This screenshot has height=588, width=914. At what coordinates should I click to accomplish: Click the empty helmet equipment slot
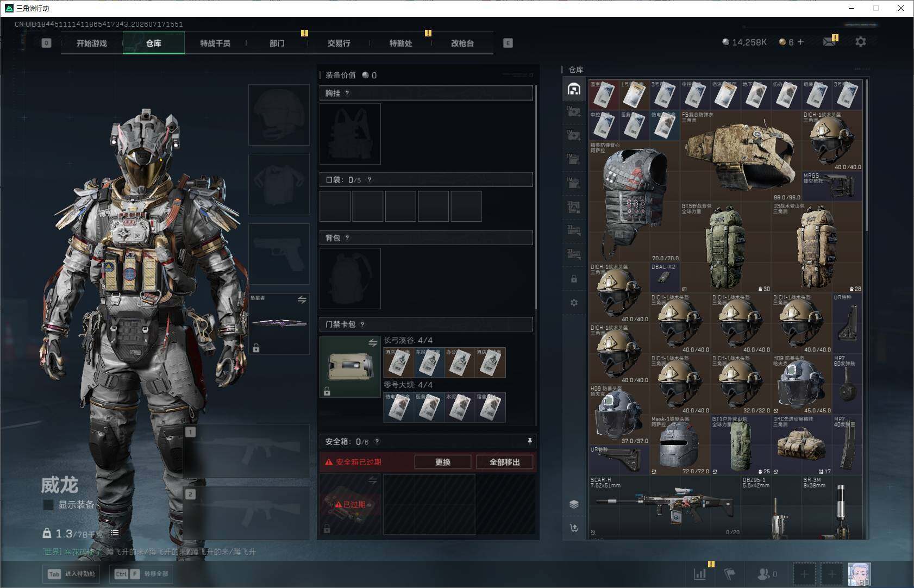click(279, 115)
